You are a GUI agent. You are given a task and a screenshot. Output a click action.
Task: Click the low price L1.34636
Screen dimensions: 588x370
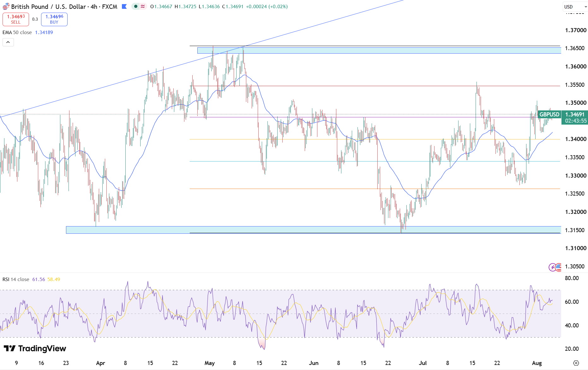[209, 7]
